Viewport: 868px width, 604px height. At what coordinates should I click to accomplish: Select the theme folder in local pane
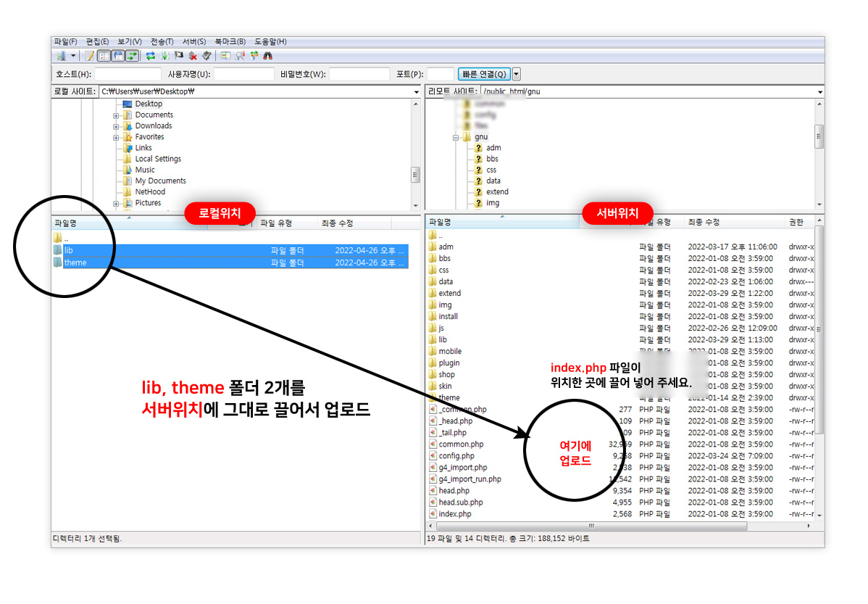[x=75, y=262]
